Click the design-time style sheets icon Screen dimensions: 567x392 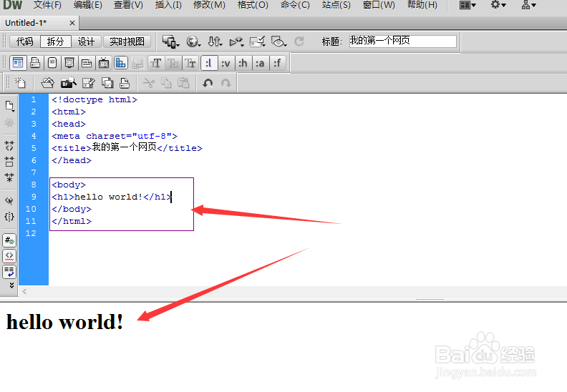click(x=137, y=64)
